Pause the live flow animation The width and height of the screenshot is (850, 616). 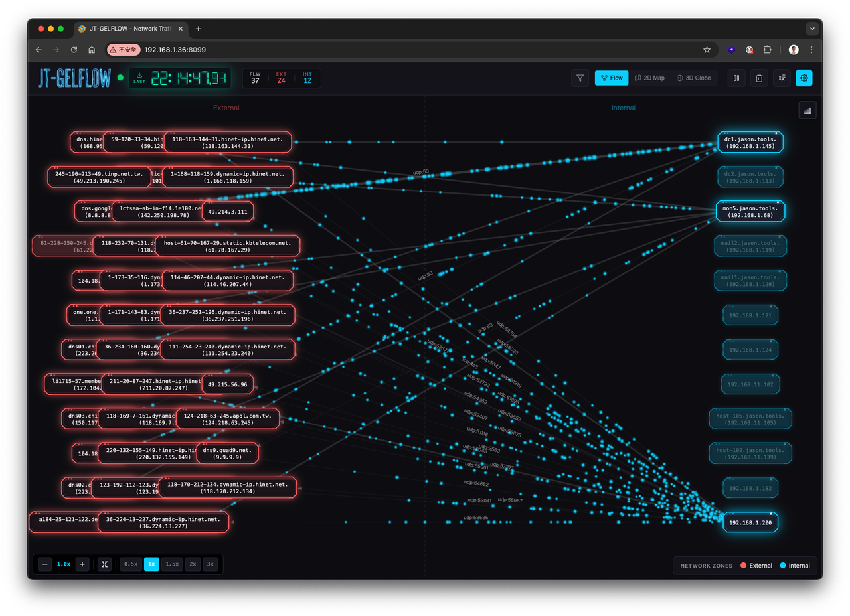(x=736, y=78)
